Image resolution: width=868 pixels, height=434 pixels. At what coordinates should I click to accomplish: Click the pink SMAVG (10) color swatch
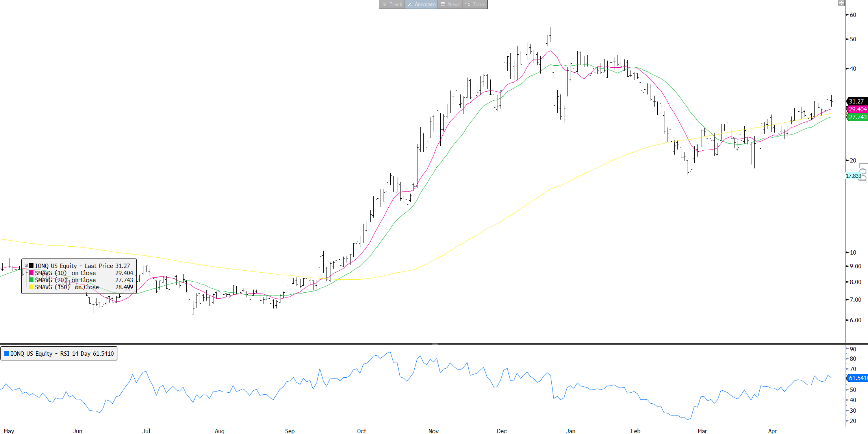[31, 273]
